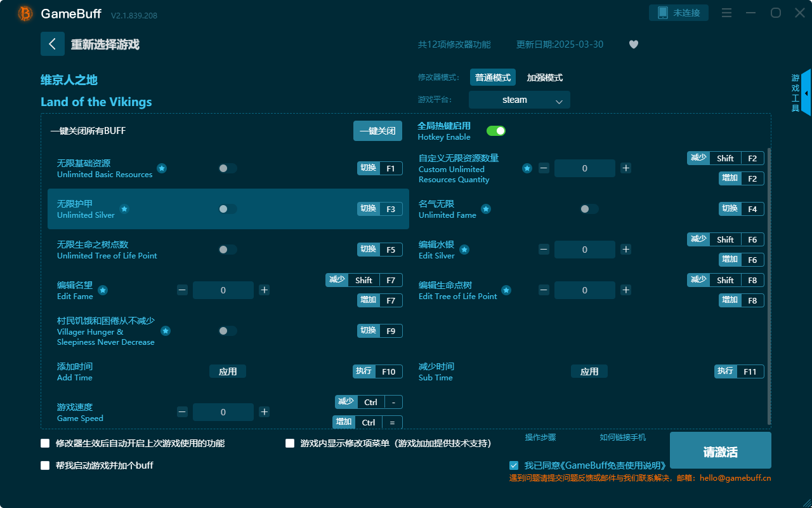The width and height of the screenshot is (812, 508).
Task: Enable Unlimited Silver toggle
Action: click(228, 209)
